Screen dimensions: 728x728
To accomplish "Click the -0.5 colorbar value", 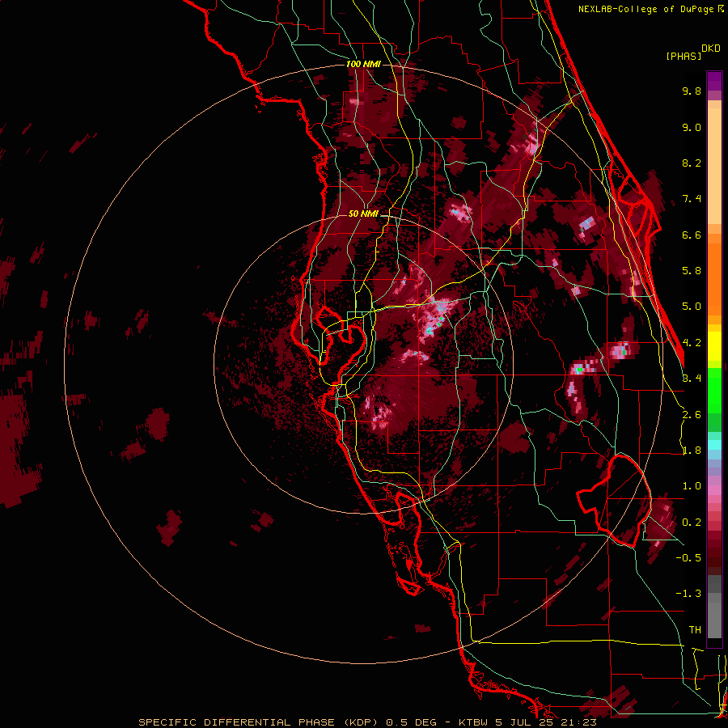I will pos(689,557).
